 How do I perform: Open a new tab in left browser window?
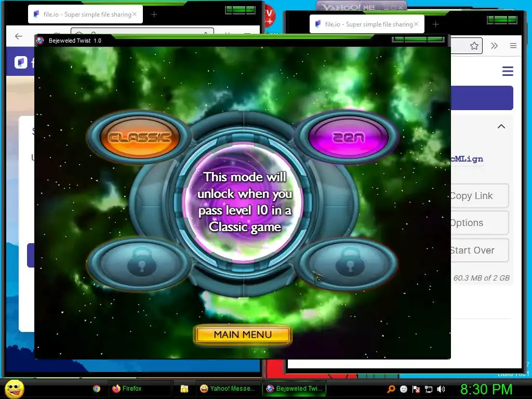pyautogui.click(x=154, y=14)
